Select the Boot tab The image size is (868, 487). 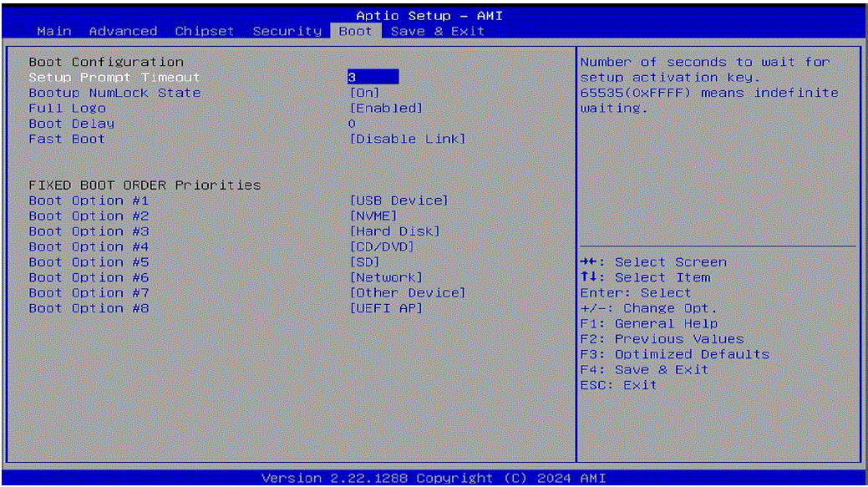point(355,31)
